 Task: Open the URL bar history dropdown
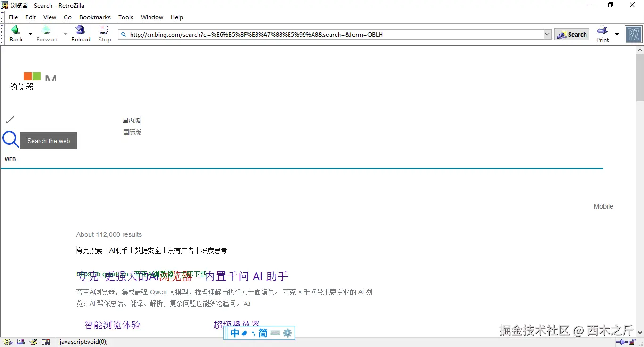547,34
